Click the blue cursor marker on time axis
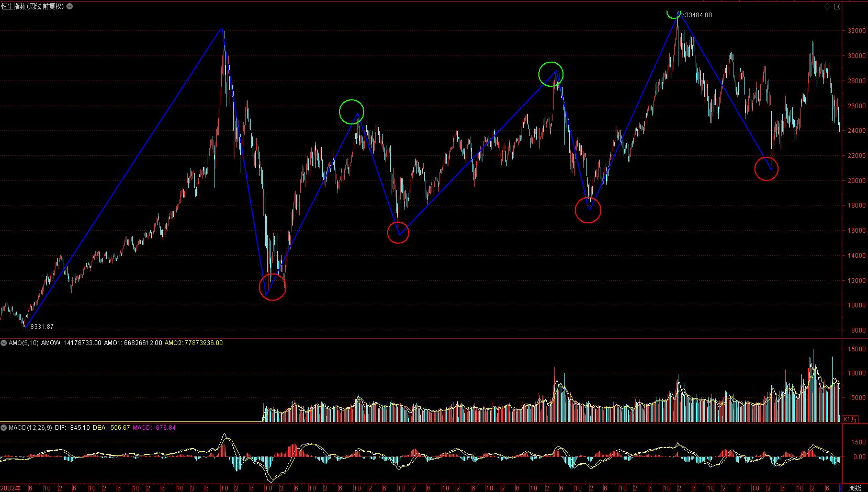Viewport: 868px width, 492px height. pos(840,488)
